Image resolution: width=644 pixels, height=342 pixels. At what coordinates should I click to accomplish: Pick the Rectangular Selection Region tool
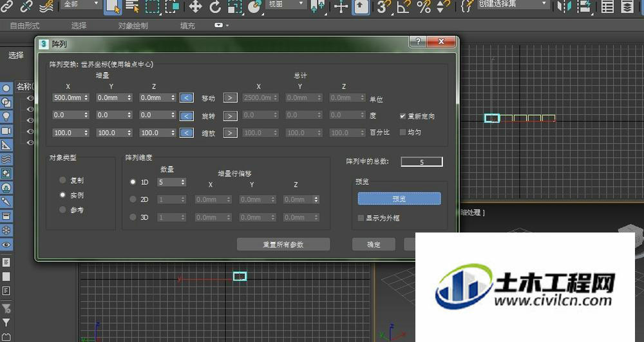point(153,6)
